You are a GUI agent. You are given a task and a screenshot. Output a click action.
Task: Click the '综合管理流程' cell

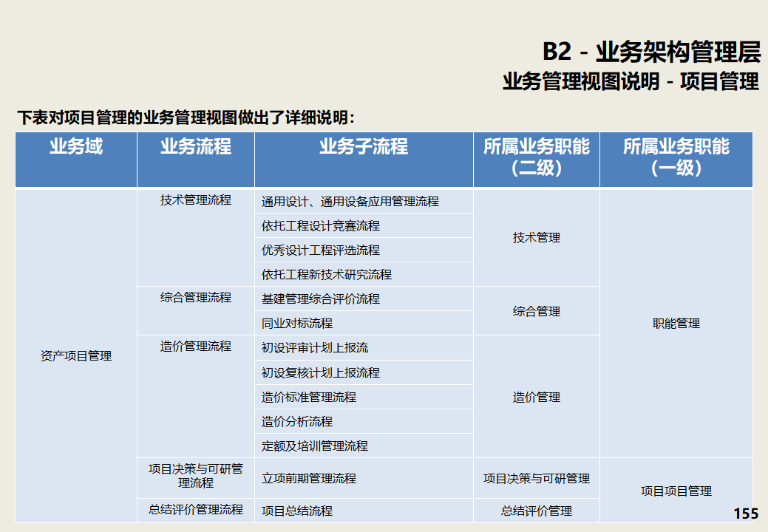(196, 311)
